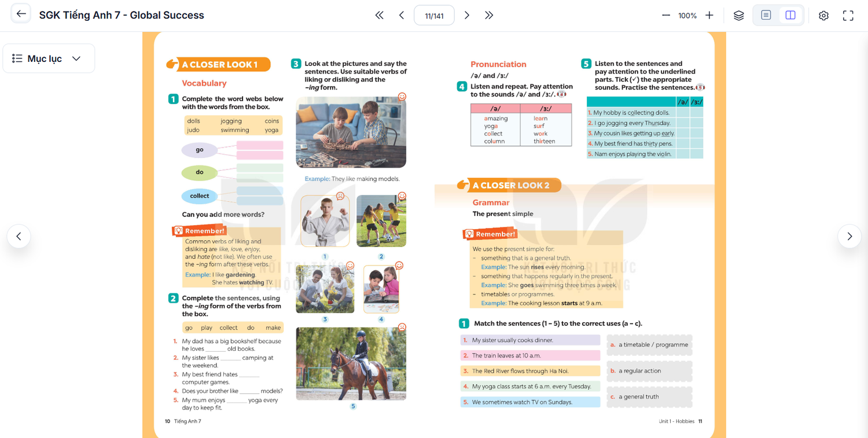The width and height of the screenshot is (868, 438).
Task: Enter fullscreen mode
Action: click(848, 15)
